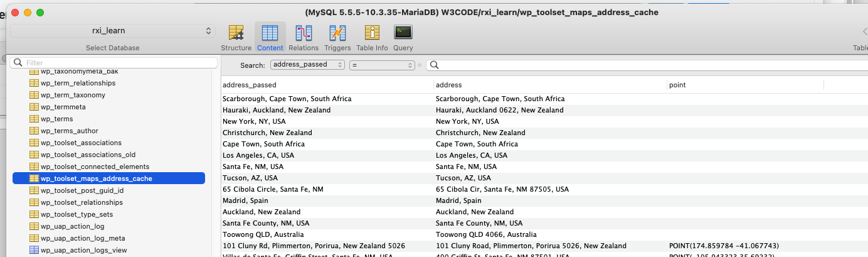This screenshot has height=257, width=868.
Task: Click table icon beside wp_terms
Action: coord(34,119)
